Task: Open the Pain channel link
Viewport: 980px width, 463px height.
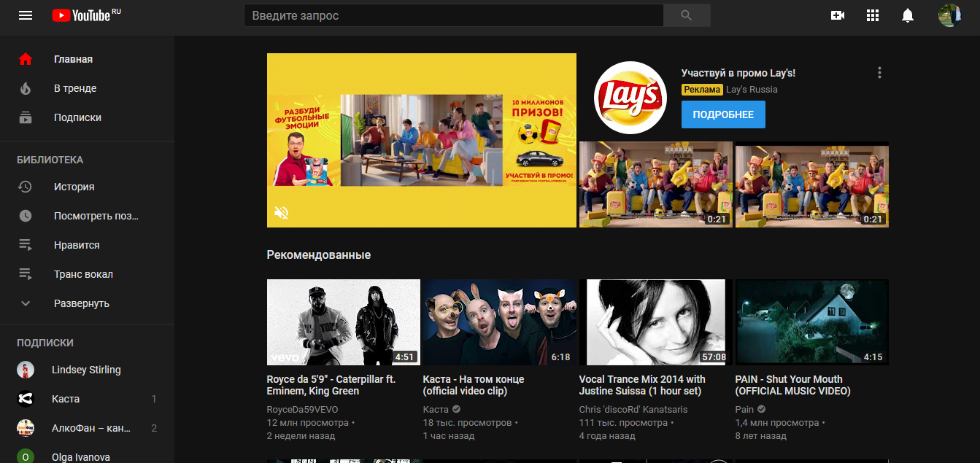Action: [x=744, y=410]
